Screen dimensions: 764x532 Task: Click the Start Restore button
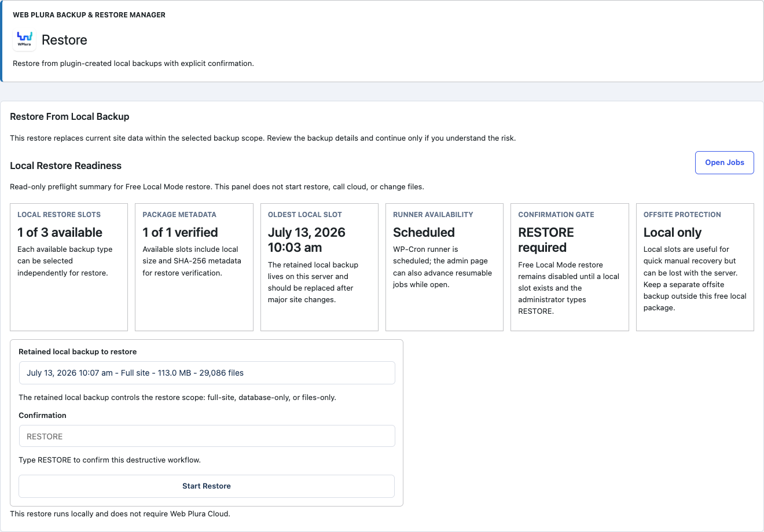tap(207, 486)
